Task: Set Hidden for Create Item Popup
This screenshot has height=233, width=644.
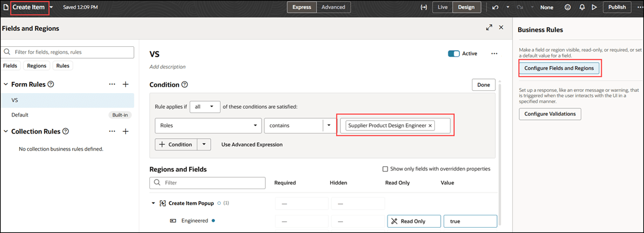Action: point(358,203)
